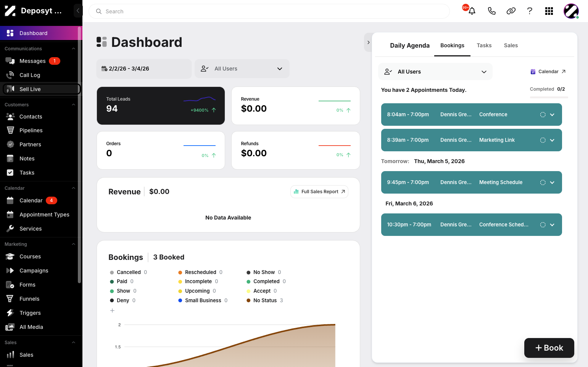Toggle the Completed legend series

(x=266, y=281)
